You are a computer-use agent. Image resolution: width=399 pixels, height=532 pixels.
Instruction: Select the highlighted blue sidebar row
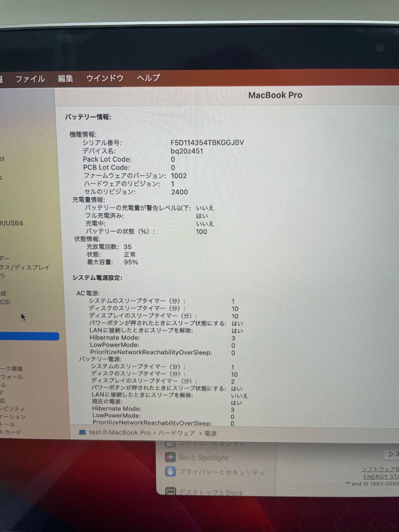click(x=30, y=336)
